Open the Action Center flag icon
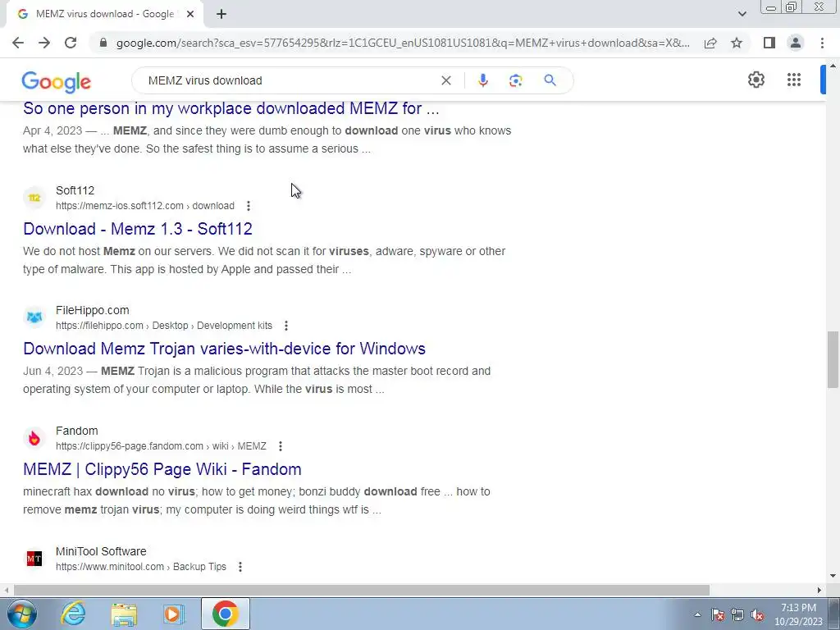The width and height of the screenshot is (840, 630). pyautogui.click(x=718, y=614)
